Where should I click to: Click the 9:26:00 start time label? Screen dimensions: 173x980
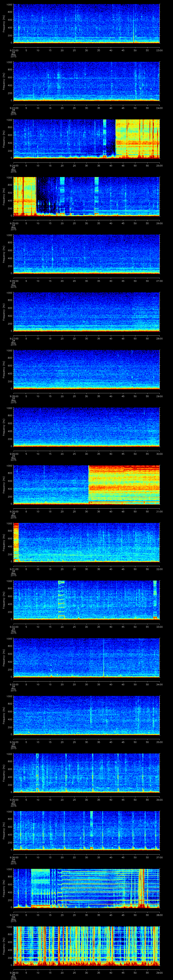click(x=14, y=281)
